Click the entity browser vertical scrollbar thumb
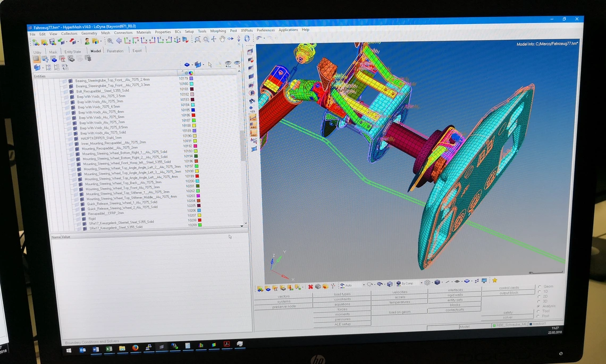This screenshot has width=606, height=364. tap(243, 145)
